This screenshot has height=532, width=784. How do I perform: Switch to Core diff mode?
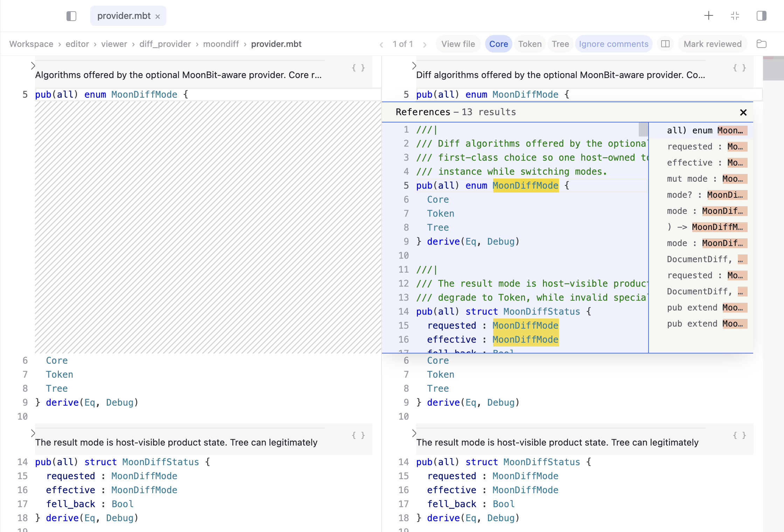coord(499,44)
